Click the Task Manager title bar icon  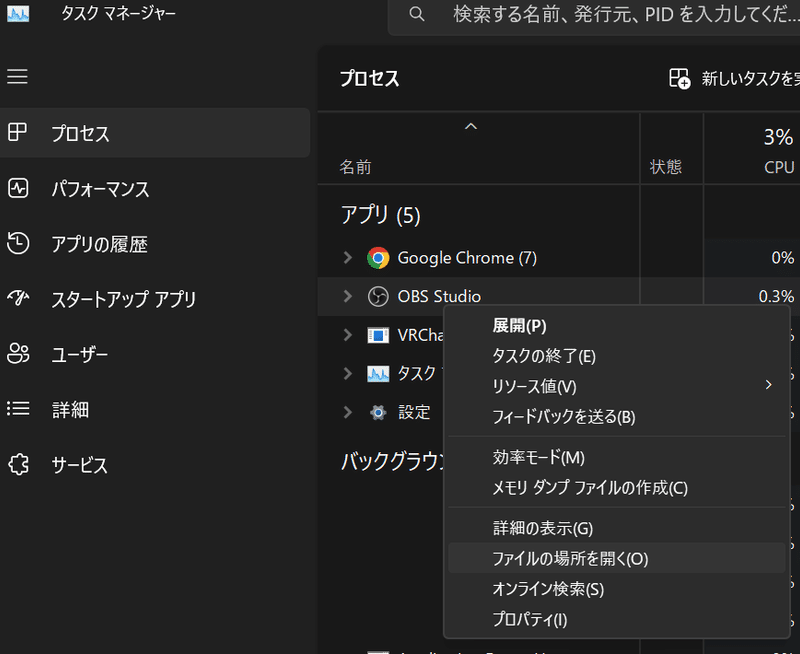18,14
